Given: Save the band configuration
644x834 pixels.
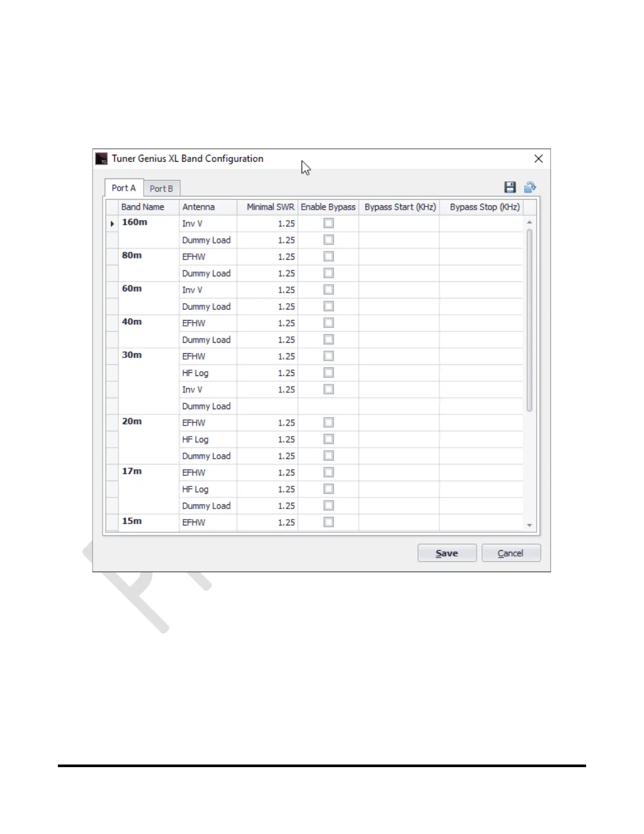Looking at the screenshot, I should coord(447,553).
